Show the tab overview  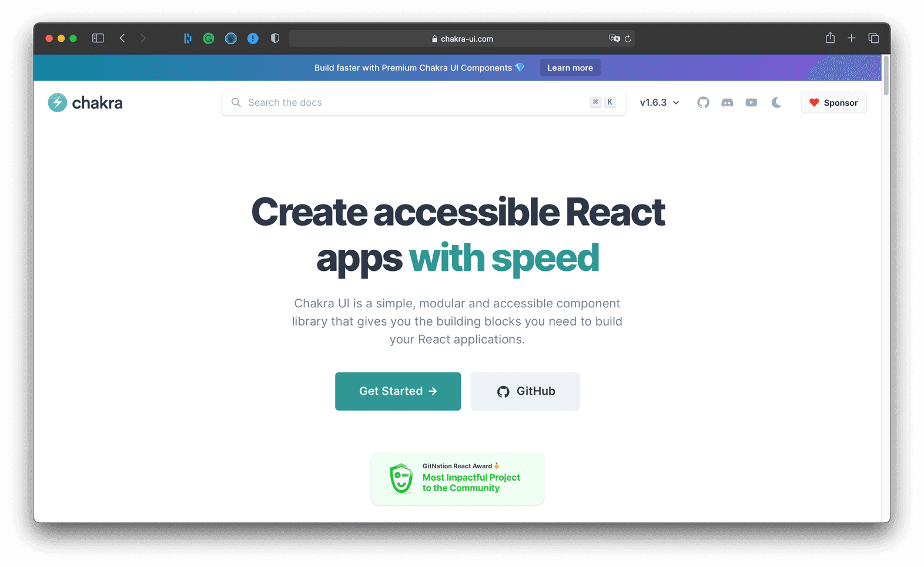pos(873,38)
